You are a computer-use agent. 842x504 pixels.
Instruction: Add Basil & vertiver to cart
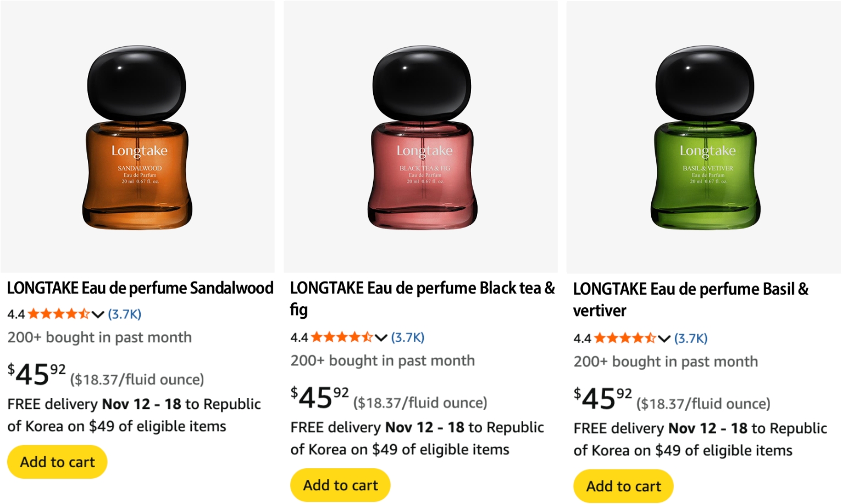623,486
